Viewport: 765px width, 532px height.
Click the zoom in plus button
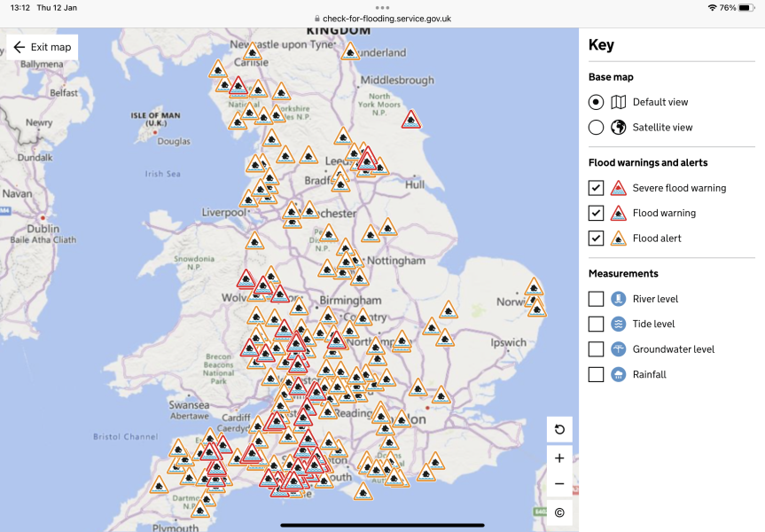point(559,458)
